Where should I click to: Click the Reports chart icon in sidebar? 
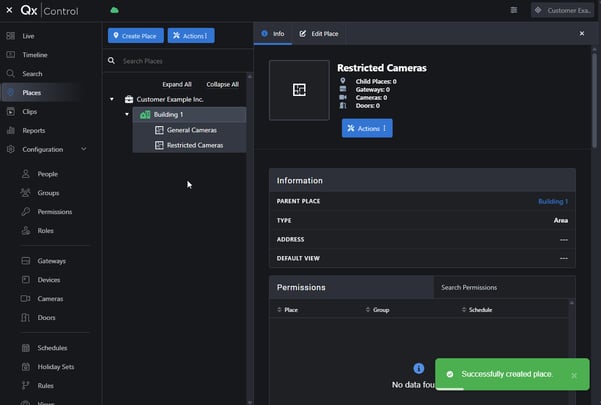click(11, 131)
